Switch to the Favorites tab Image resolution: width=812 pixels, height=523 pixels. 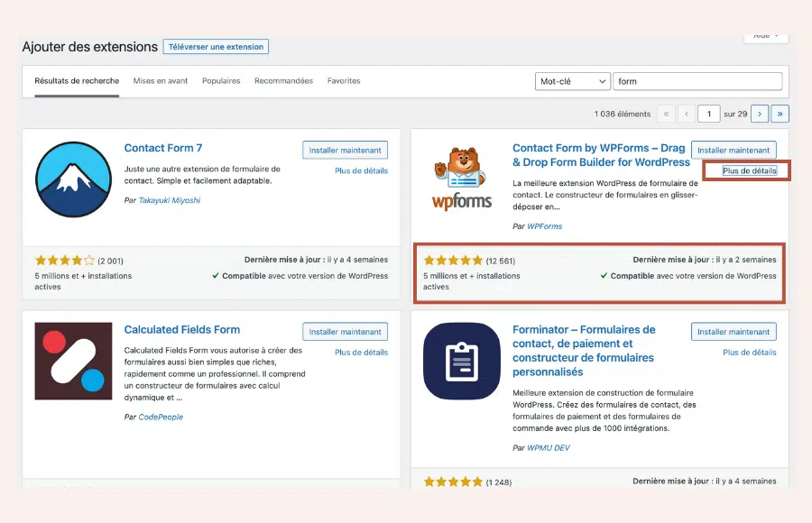[344, 81]
